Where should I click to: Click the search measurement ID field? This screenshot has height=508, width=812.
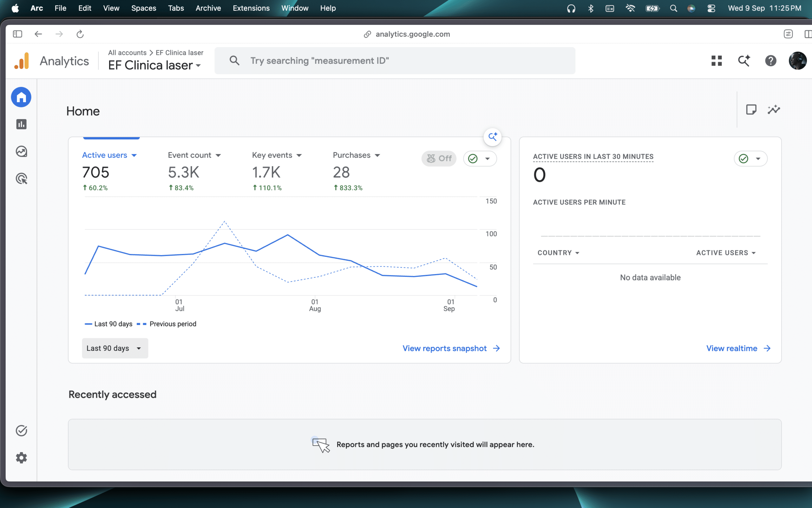(x=395, y=61)
